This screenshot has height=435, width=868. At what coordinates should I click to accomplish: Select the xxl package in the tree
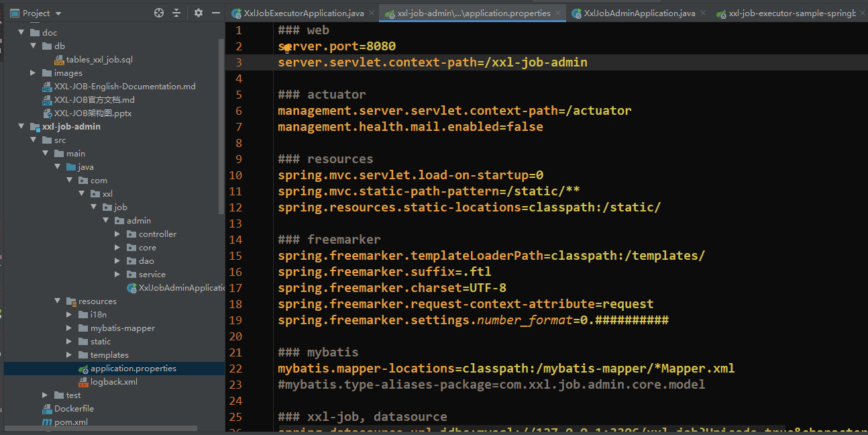pos(107,194)
